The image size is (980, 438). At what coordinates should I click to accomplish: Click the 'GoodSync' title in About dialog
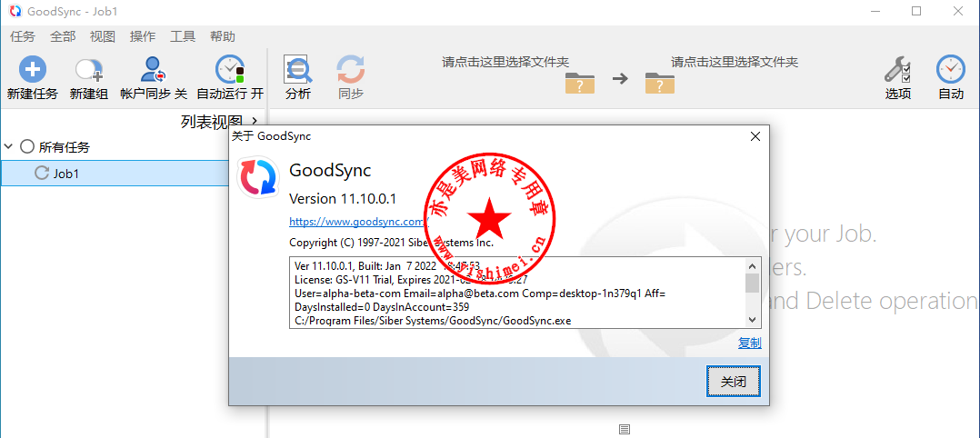point(330,170)
